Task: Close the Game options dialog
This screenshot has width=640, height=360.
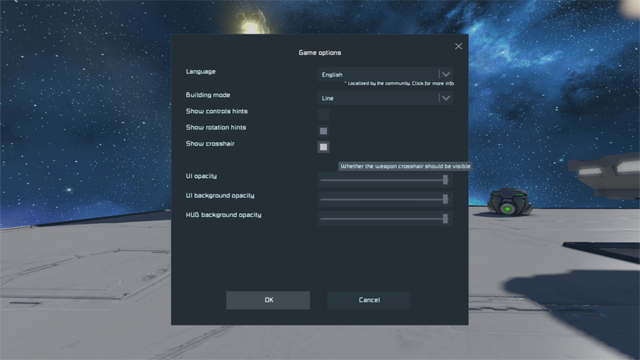Action: tap(458, 47)
